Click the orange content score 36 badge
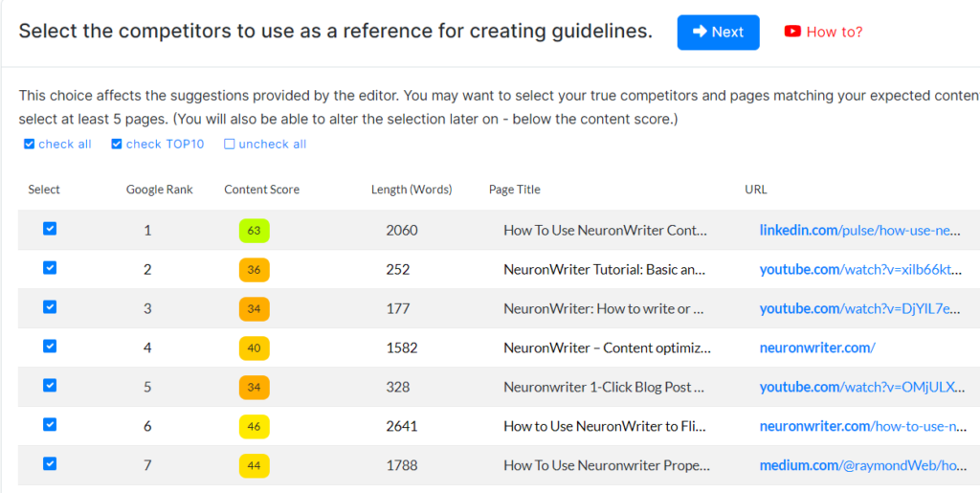The width and height of the screenshot is (980, 493). (254, 270)
